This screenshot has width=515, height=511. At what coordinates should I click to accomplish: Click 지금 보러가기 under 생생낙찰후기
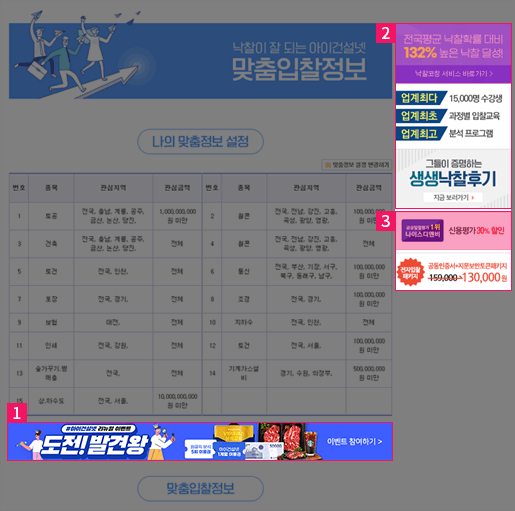[x=453, y=198]
